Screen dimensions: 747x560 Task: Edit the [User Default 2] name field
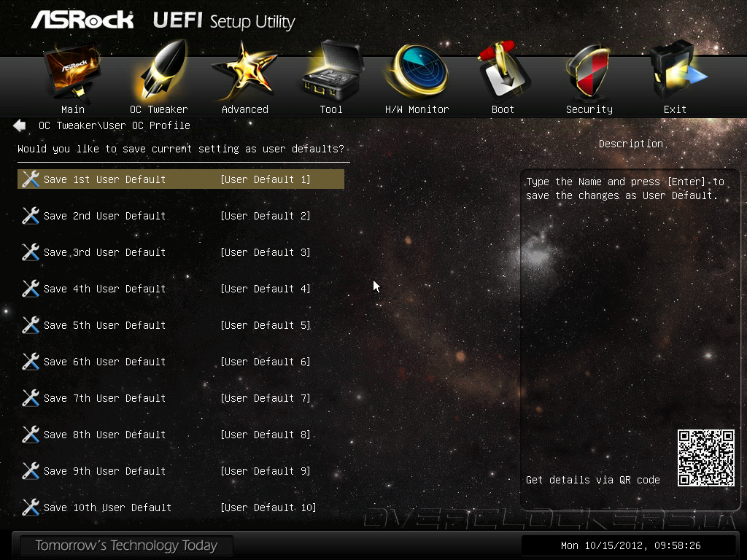[x=266, y=216]
